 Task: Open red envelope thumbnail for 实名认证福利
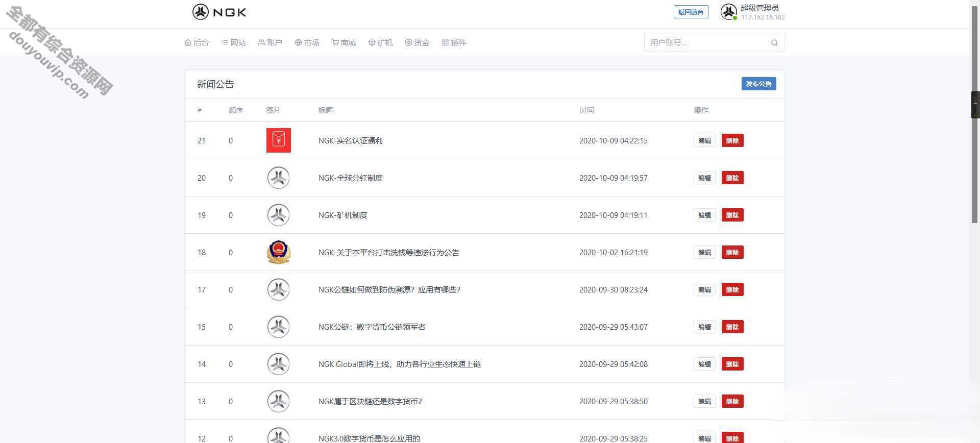click(x=279, y=140)
